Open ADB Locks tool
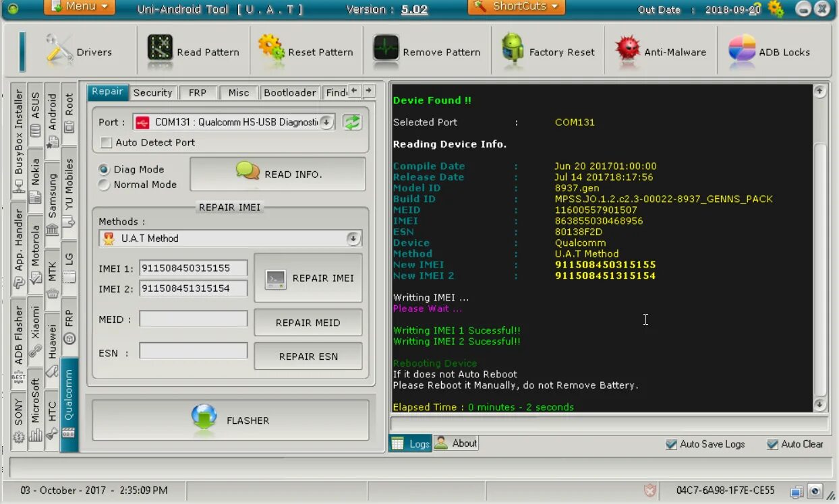The image size is (839, 504). (x=769, y=52)
